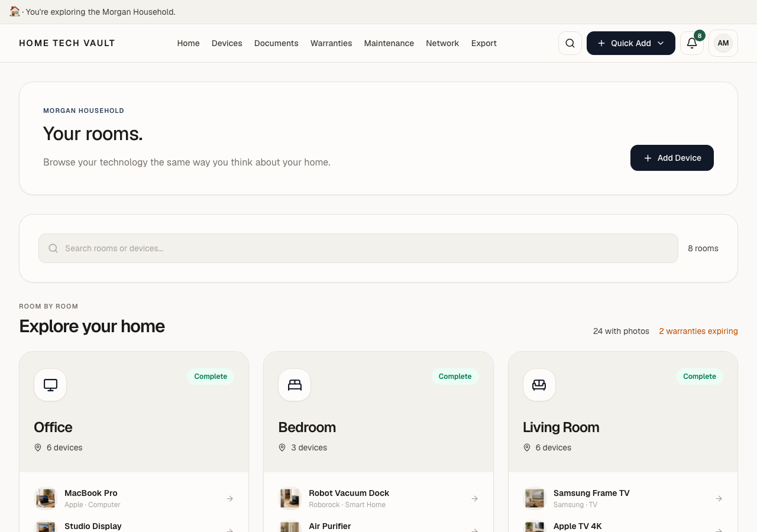This screenshot has width=757, height=532.
Task: Open the notifications bell
Action: 692,43
